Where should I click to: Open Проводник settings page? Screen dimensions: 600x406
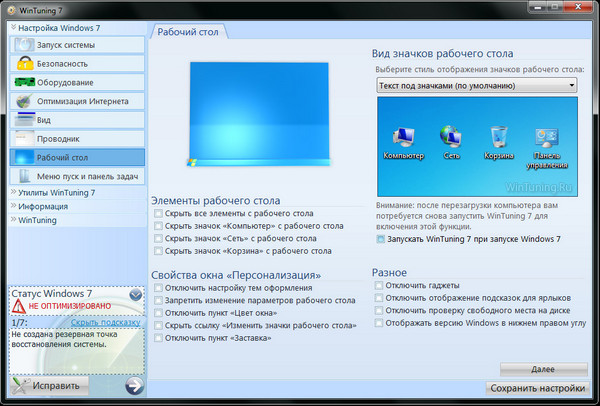pyautogui.click(x=77, y=139)
